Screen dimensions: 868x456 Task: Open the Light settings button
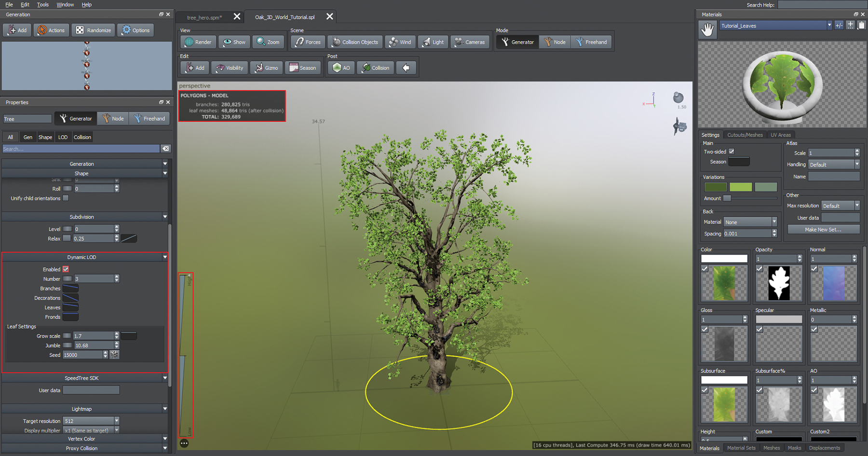click(x=433, y=42)
